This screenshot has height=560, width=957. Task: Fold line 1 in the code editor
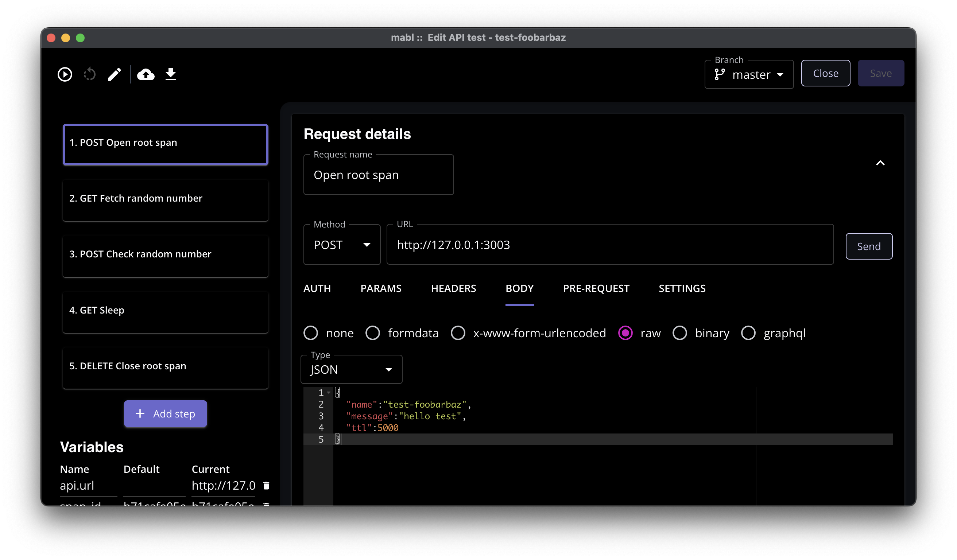point(329,393)
